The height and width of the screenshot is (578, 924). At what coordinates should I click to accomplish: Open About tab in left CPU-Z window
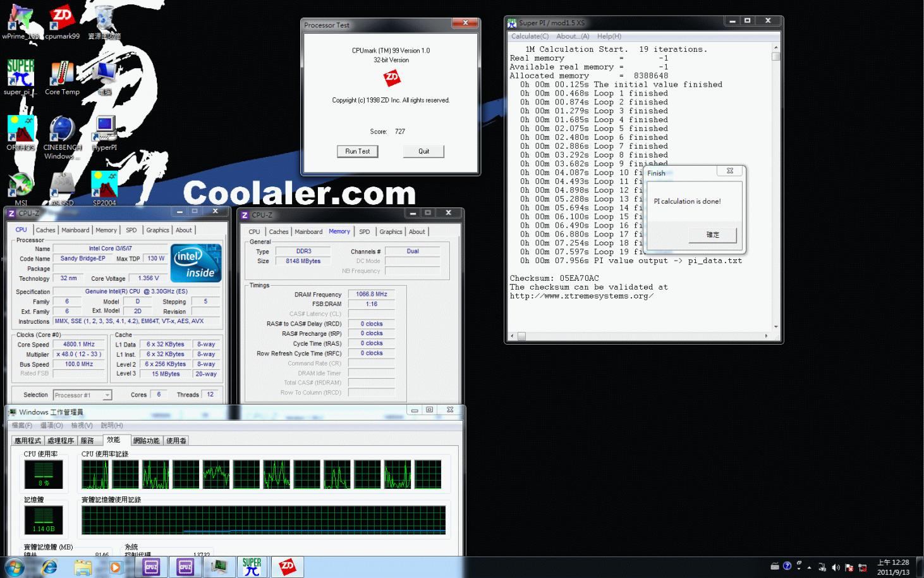184,230
